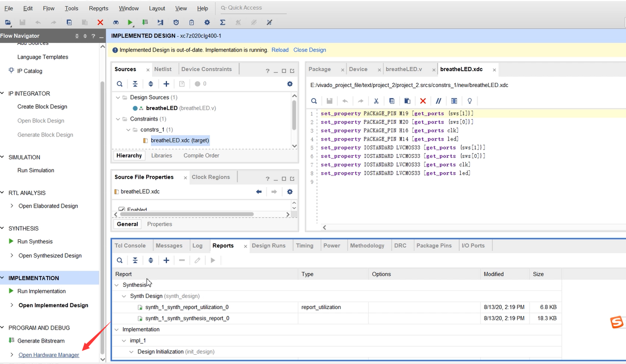Expand Open Implemented Design arrow
This screenshot has width=626, height=364.
[x=12, y=305]
